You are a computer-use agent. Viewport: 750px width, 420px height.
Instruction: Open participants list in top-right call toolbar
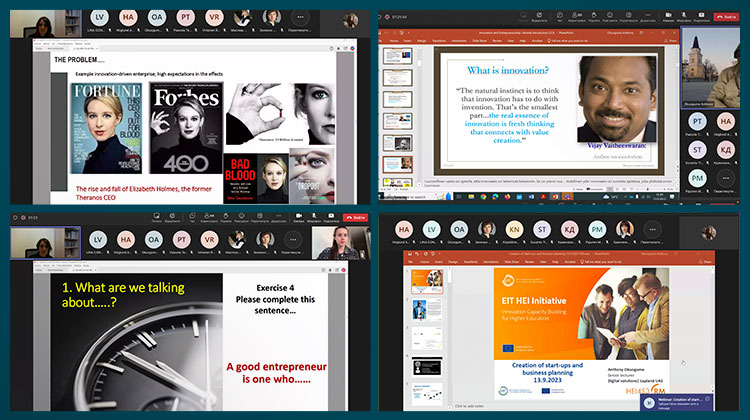pyautogui.click(x=577, y=17)
